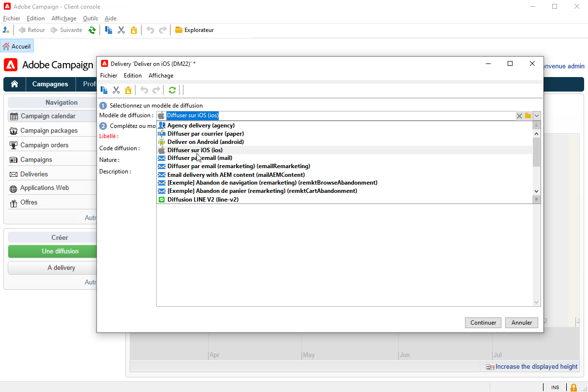This screenshot has height=392, width=588.
Task: Select Email delivery with AEM content template
Action: tap(344, 174)
